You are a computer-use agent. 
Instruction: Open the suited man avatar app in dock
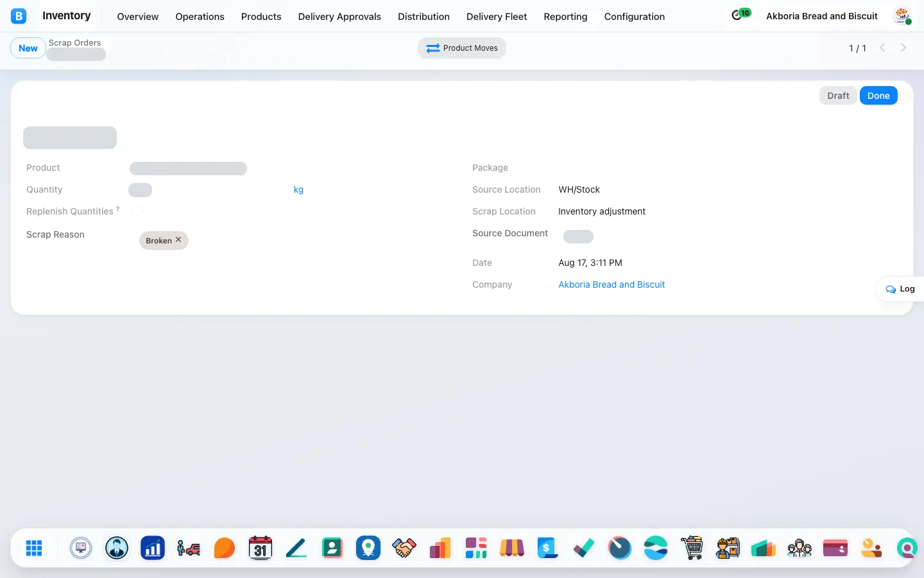(x=117, y=548)
